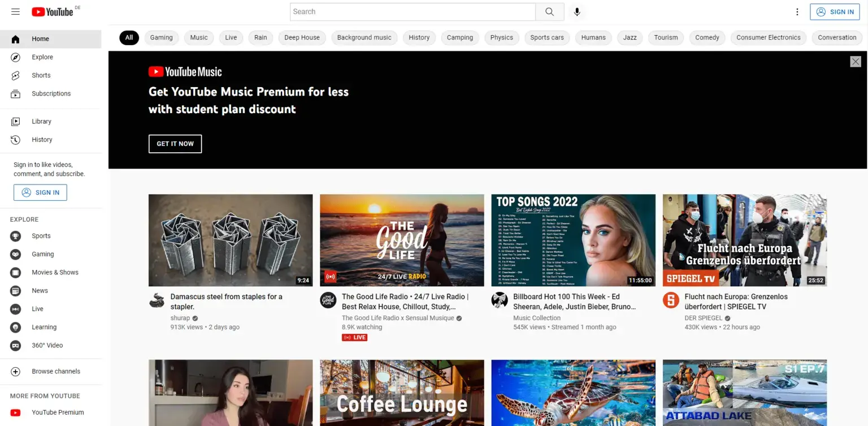Click SIGN IN button in top bar
This screenshot has height=426, width=868.
pyautogui.click(x=835, y=12)
